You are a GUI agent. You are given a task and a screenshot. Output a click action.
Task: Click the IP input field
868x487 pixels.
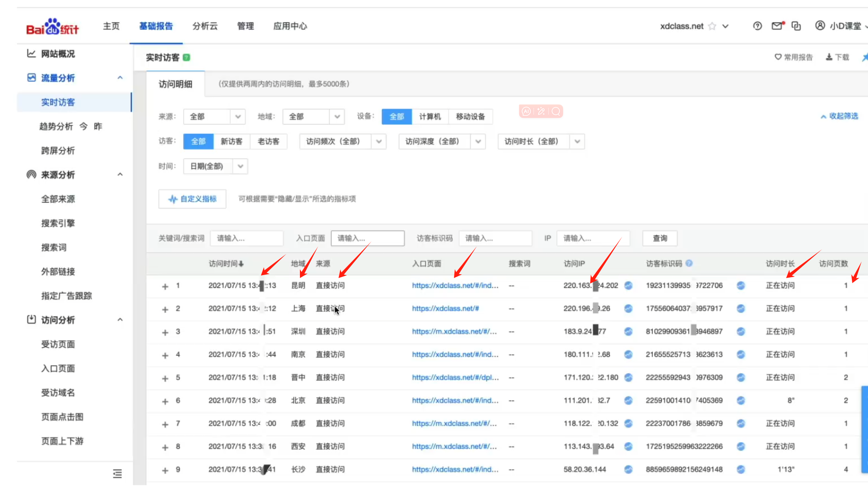[x=594, y=238]
